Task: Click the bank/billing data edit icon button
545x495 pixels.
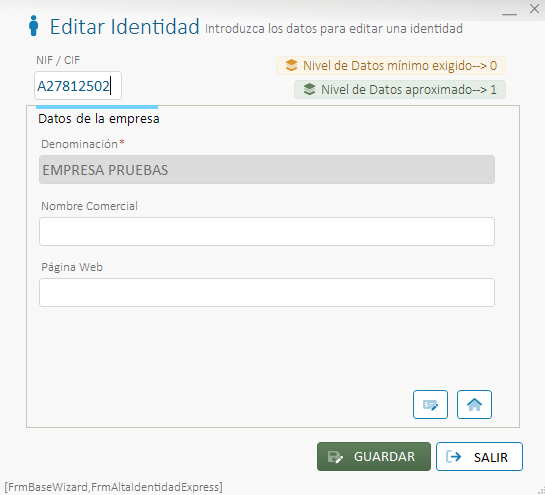Action: coord(430,405)
